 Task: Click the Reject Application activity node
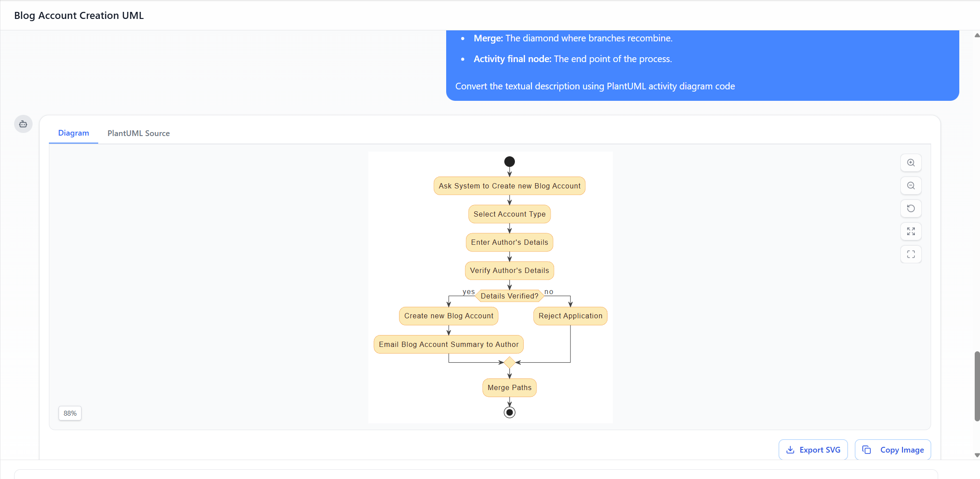click(570, 316)
